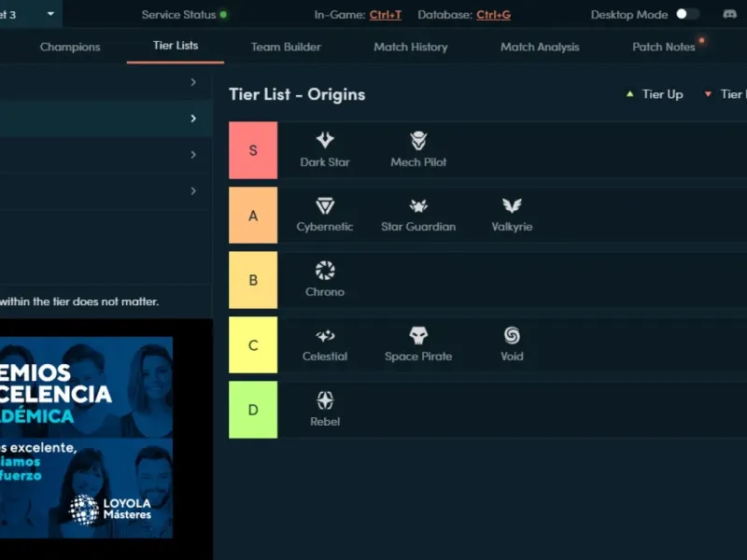Click the 'within the tier does not matter' note

pyautogui.click(x=79, y=301)
